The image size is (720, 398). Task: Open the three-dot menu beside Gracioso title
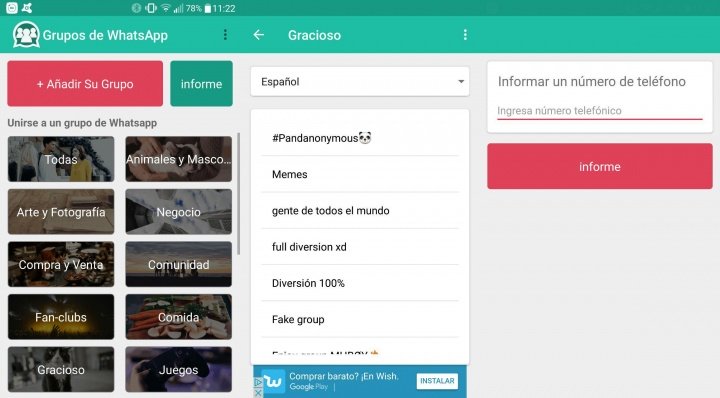[x=465, y=35]
